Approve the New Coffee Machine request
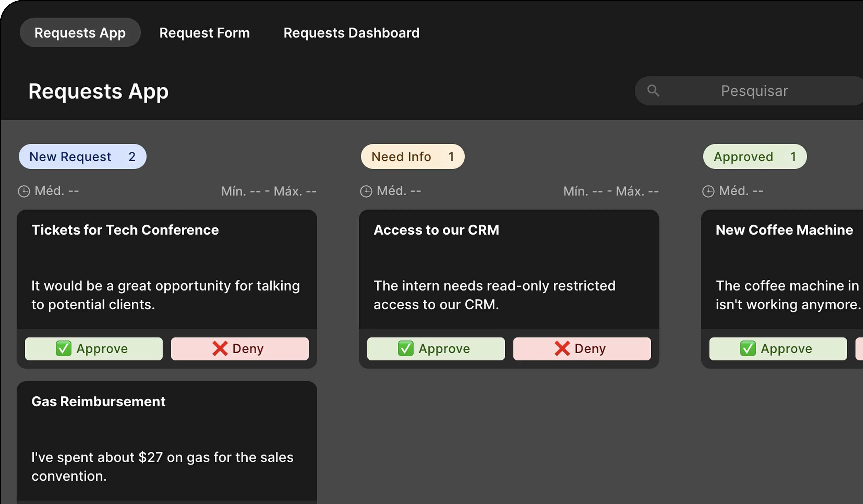This screenshot has height=504, width=863. 778,349
